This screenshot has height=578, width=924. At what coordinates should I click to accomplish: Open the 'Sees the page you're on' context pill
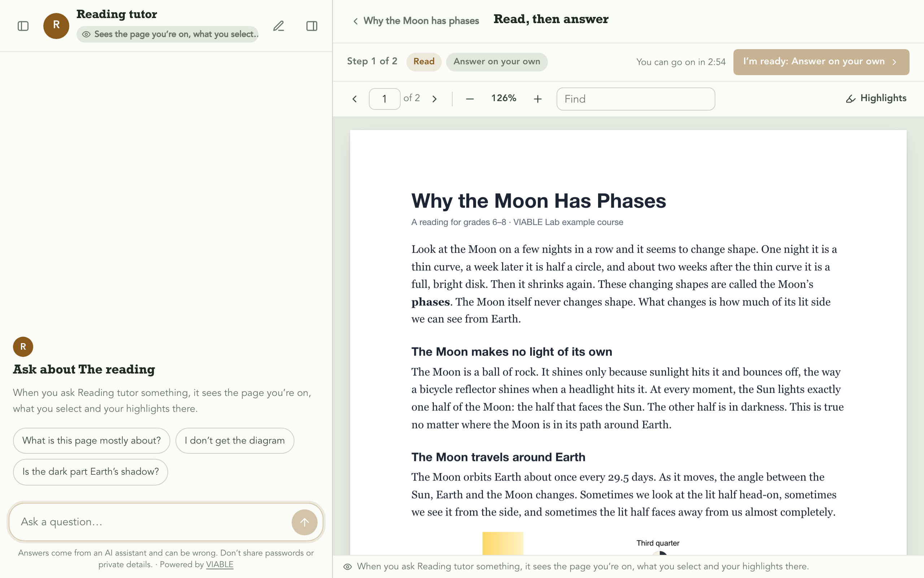point(167,34)
